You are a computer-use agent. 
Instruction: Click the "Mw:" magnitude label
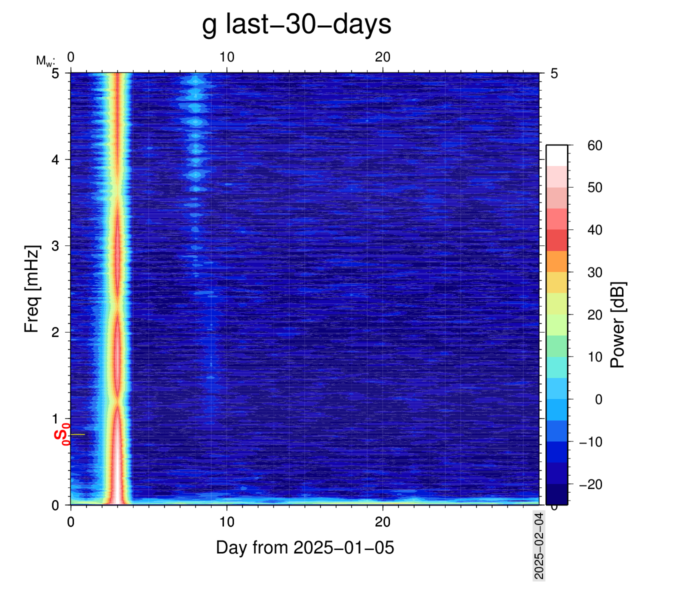[x=45, y=61]
